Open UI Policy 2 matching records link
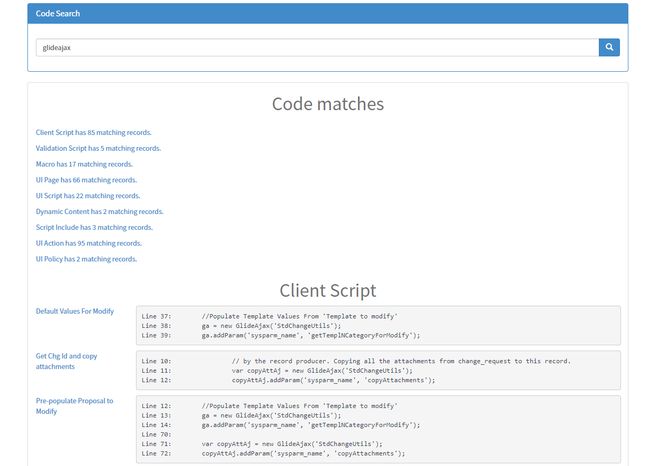This screenshot has height=466, width=650. coord(86,259)
